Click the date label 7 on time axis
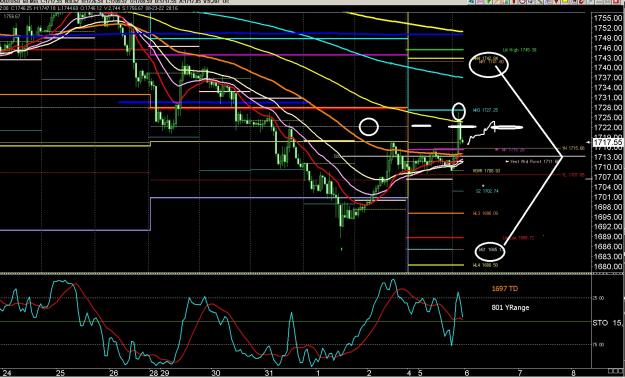625x378 pixels. click(520, 373)
